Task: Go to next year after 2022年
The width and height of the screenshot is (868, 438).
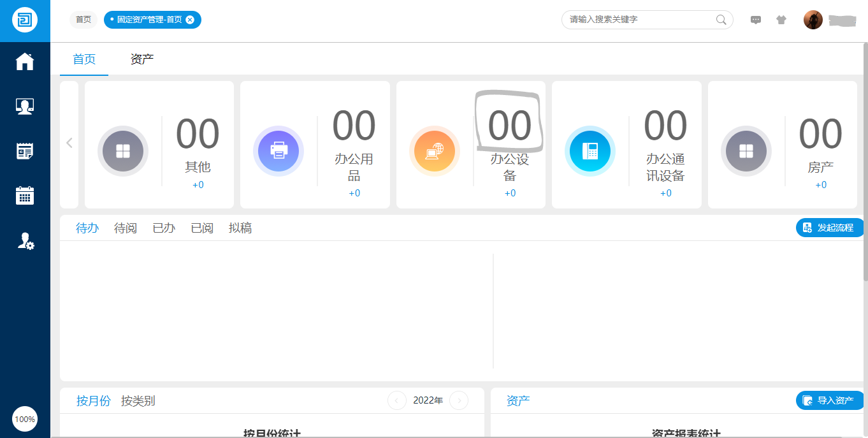Action: tap(459, 400)
